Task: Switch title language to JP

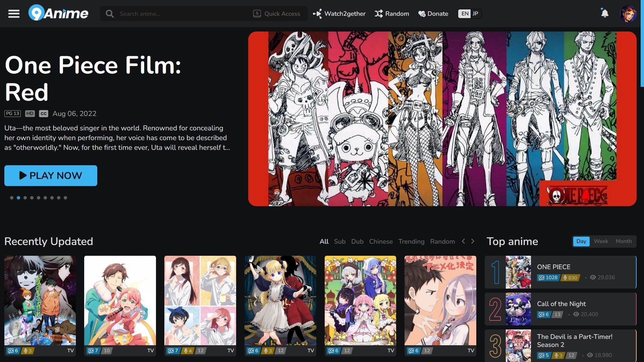Action: pos(475,14)
